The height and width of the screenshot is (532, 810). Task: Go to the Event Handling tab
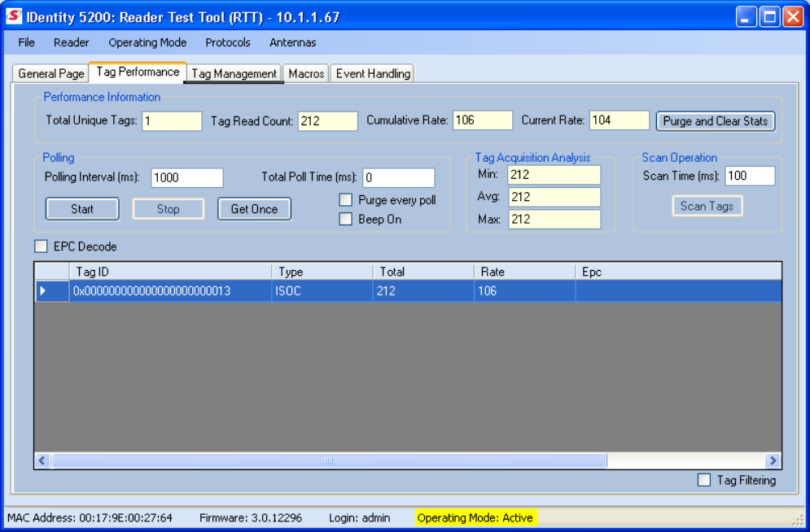[x=373, y=73]
